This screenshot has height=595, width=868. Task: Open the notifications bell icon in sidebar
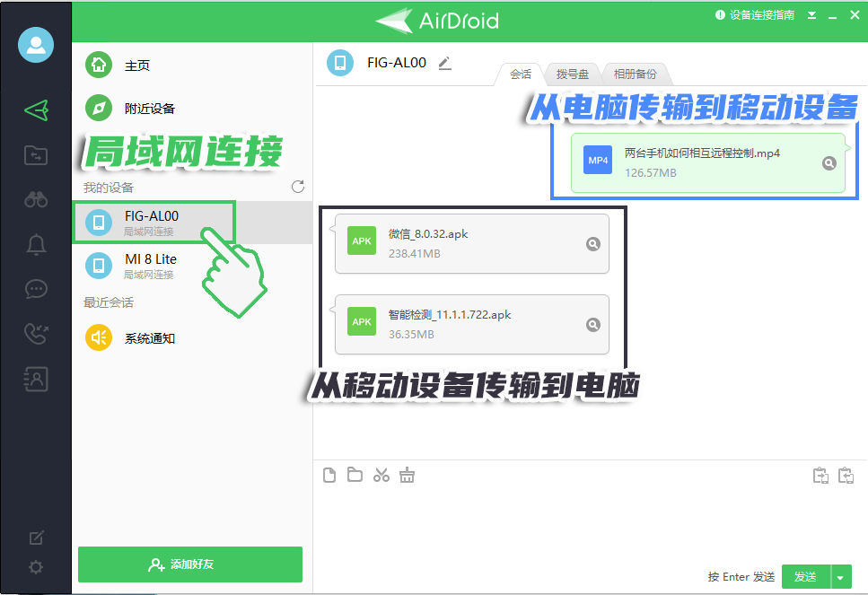pos(35,244)
